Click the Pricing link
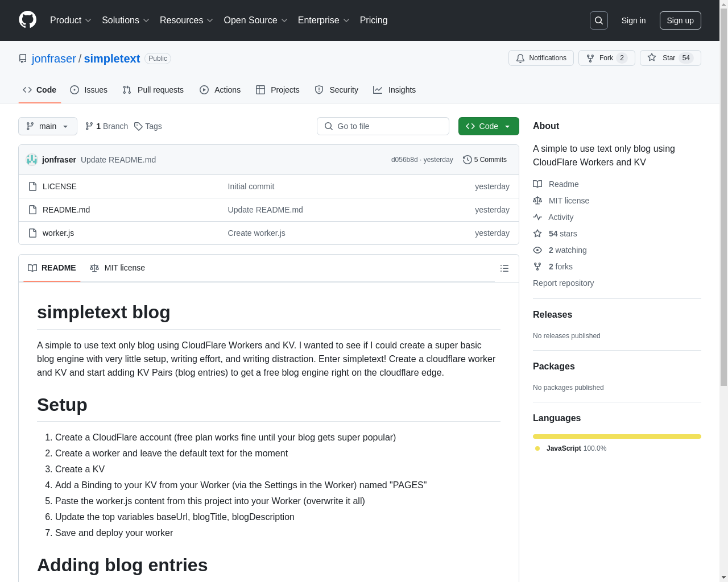The height and width of the screenshot is (582, 728). tap(374, 20)
